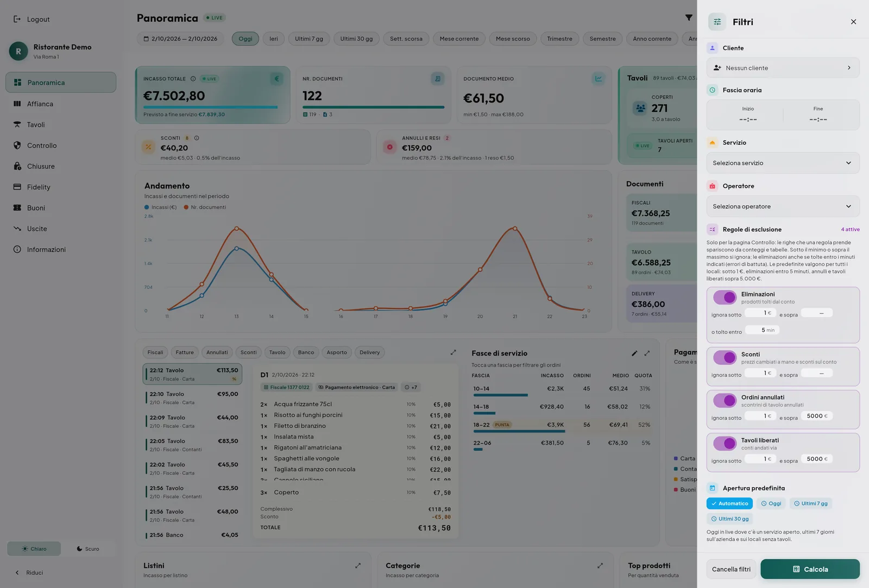The height and width of the screenshot is (588, 869).
Task: Edit Fasce di servizio with pencil
Action: coord(634,353)
